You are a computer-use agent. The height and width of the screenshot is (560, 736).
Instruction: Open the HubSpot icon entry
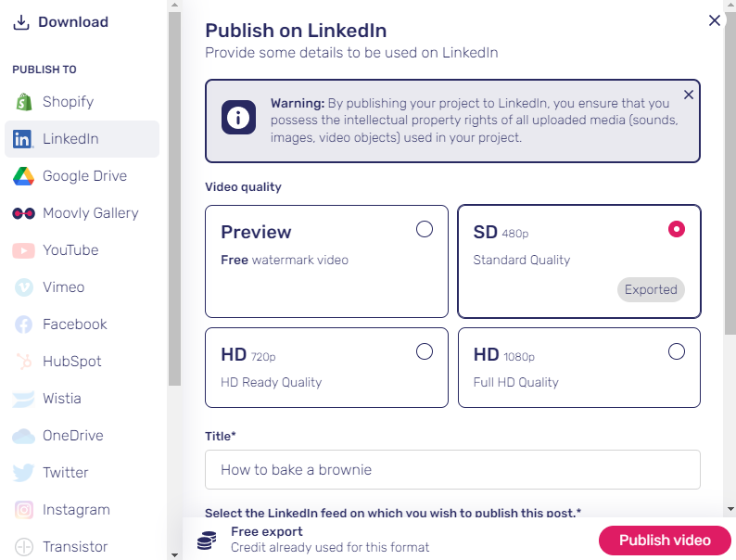[23, 362]
